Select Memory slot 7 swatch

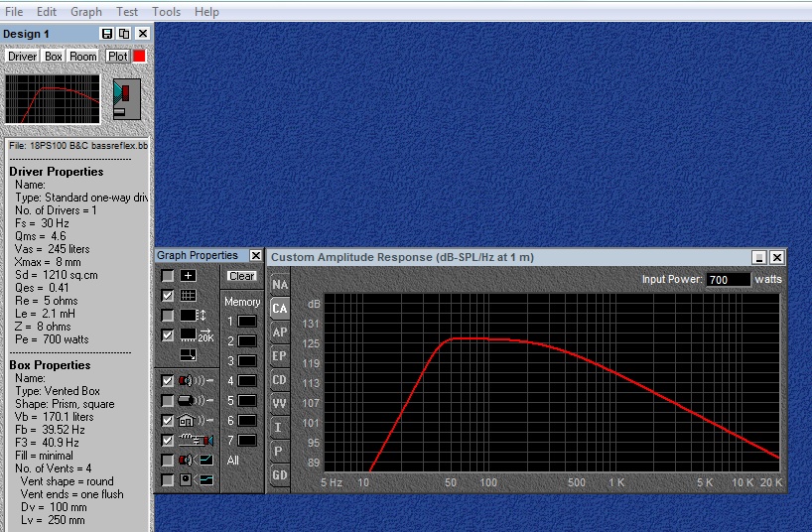tap(247, 441)
